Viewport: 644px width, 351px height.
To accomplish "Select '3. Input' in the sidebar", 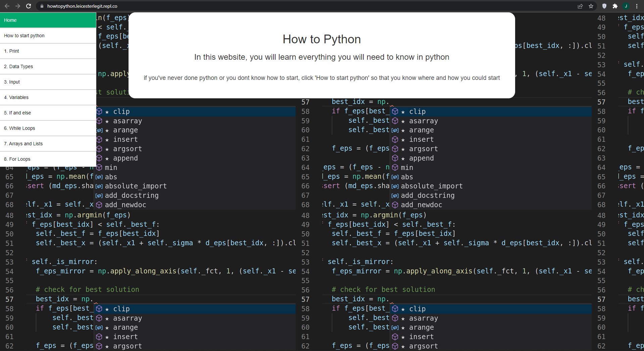I will tap(12, 82).
